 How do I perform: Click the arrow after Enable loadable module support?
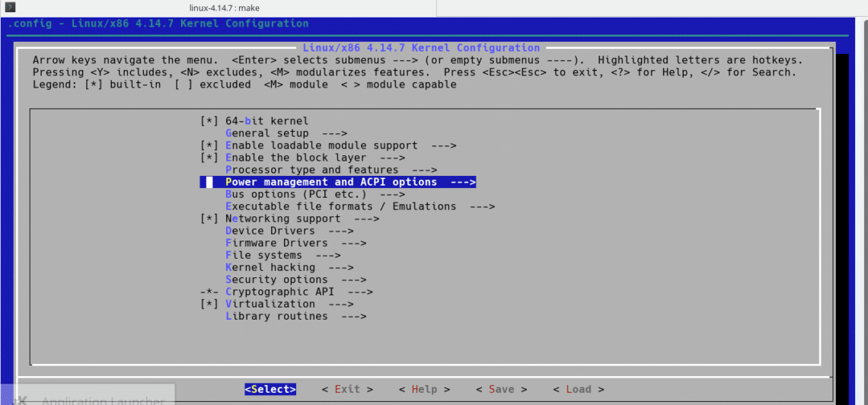[443, 145]
